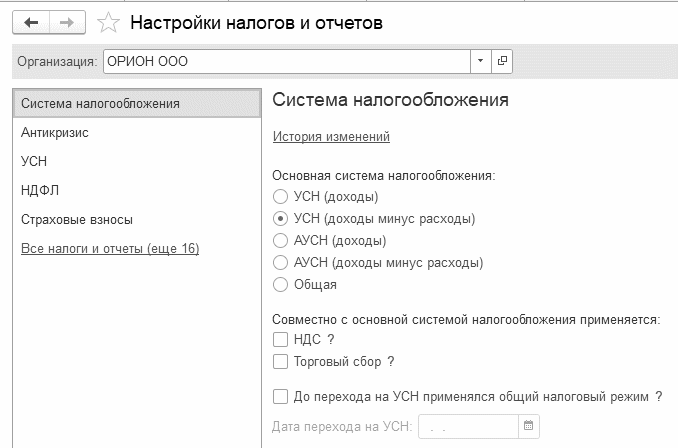Enable the Торговый сбор checkbox
This screenshot has height=448, width=678.
pyautogui.click(x=280, y=361)
